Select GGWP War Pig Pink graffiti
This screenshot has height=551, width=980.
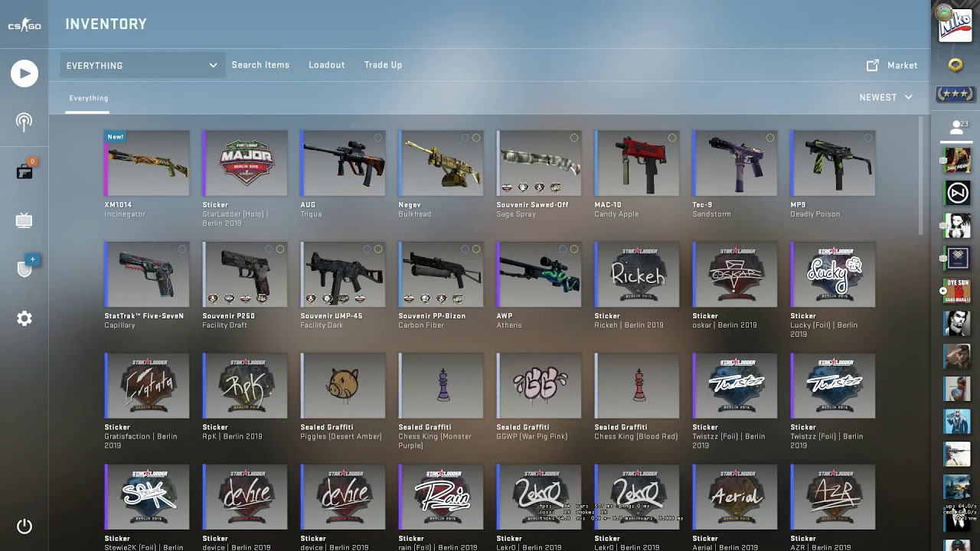pyautogui.click(x=539, y=386)
